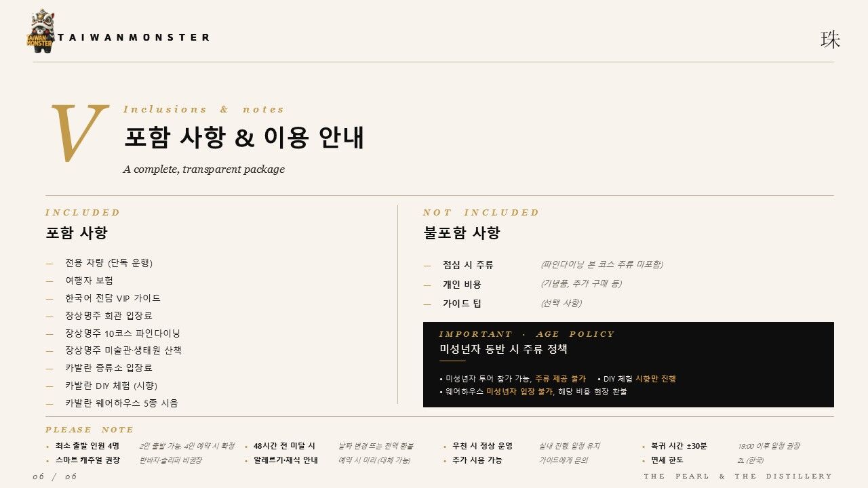Click the 최소 출발 인원 4명 note
Image resolution: width=868 pixels, height=488 pixels.
87,446
